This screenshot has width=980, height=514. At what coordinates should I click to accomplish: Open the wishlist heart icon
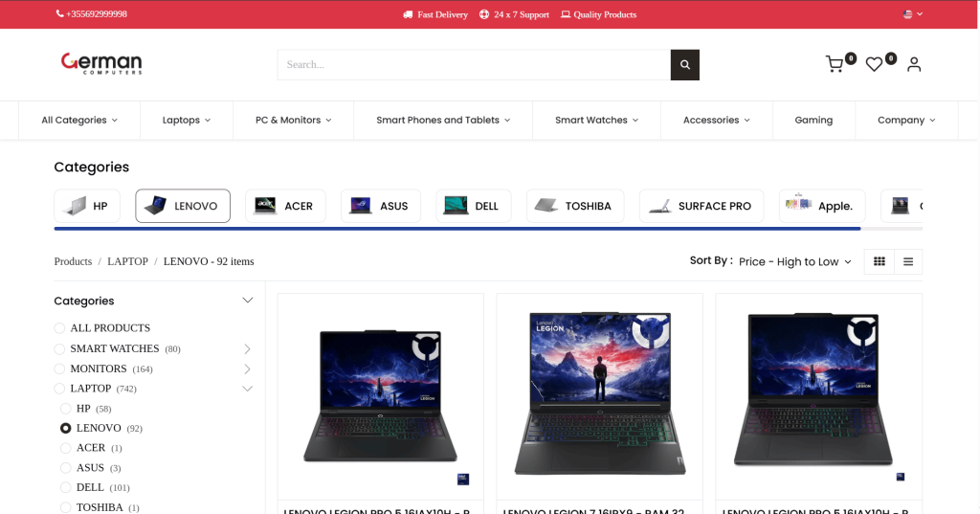click(874, 64)
